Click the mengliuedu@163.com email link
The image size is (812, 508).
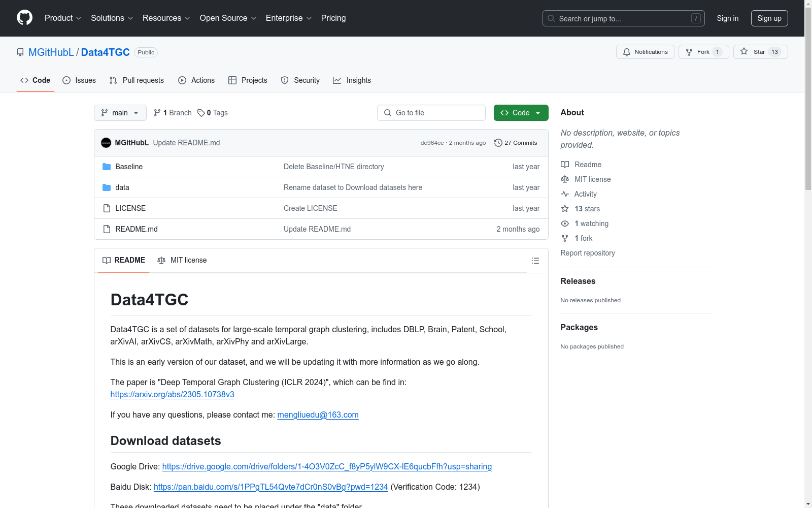(318, 415)
